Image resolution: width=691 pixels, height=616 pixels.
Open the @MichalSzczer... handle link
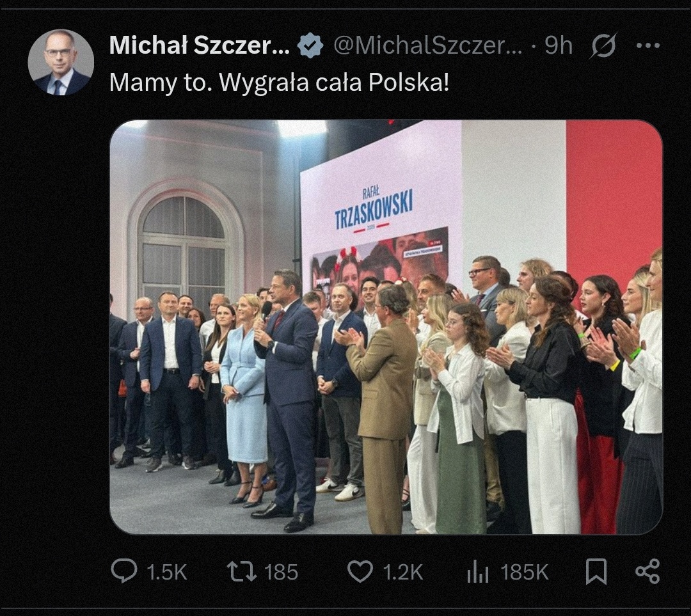429,45
